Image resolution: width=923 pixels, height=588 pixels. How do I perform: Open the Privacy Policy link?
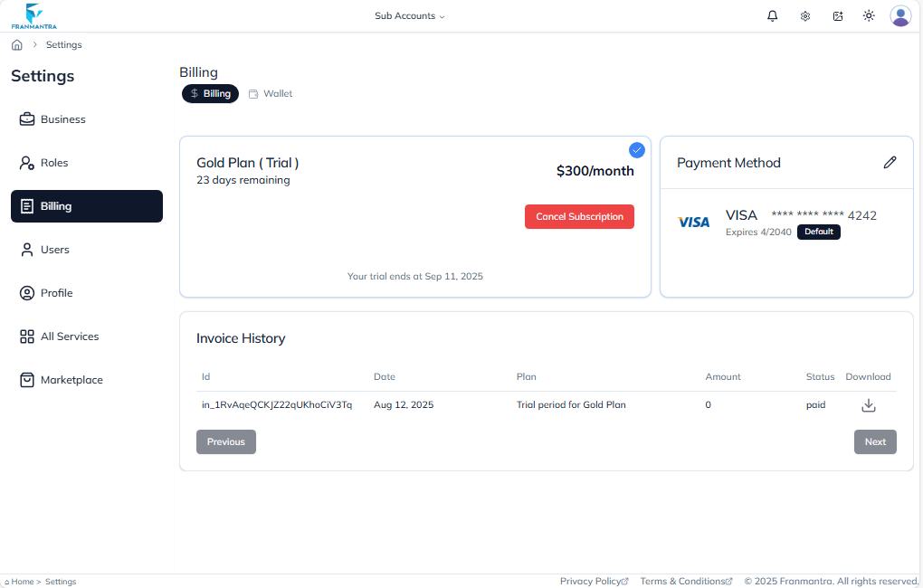594,581
